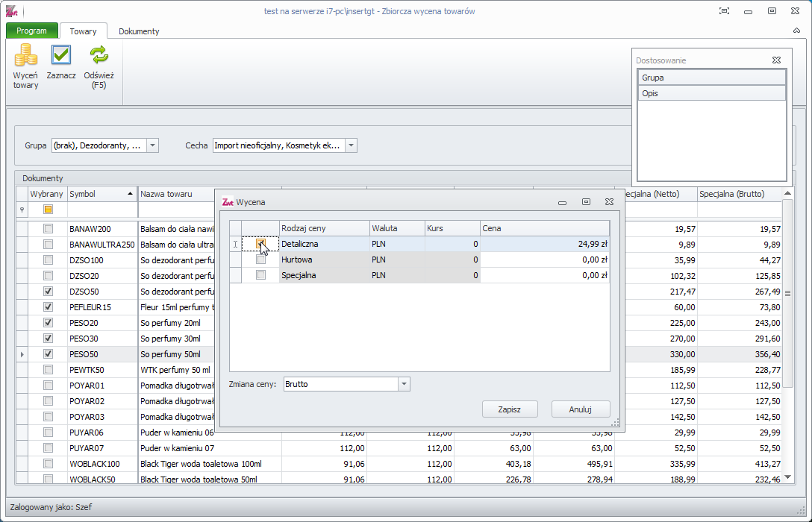Image resolution: width=812 pixels, height=522 pixels.
Task: Select Grupa in the Dostosowanie list
Action: click(711, 78)
